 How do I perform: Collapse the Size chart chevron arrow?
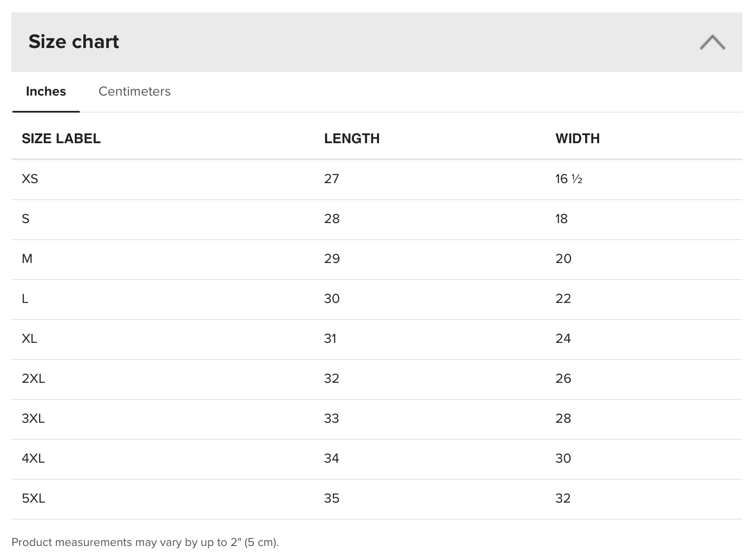tap(712, 42)
